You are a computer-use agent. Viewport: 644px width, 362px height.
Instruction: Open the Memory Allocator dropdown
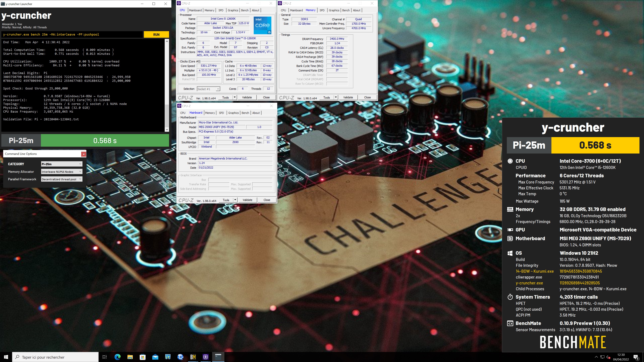tap(62, 172)
